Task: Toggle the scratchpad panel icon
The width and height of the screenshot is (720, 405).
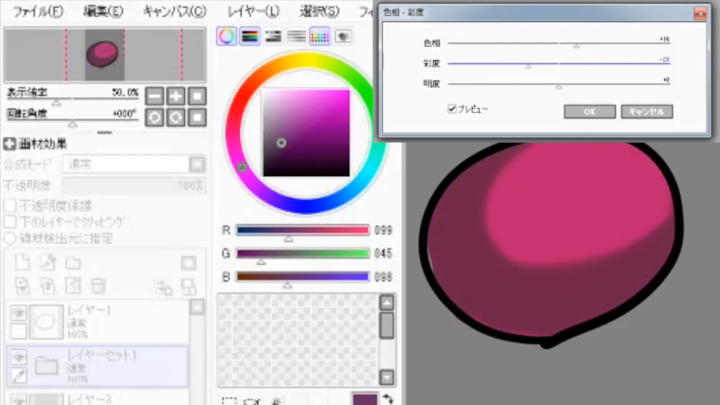Action: [343, 36]
